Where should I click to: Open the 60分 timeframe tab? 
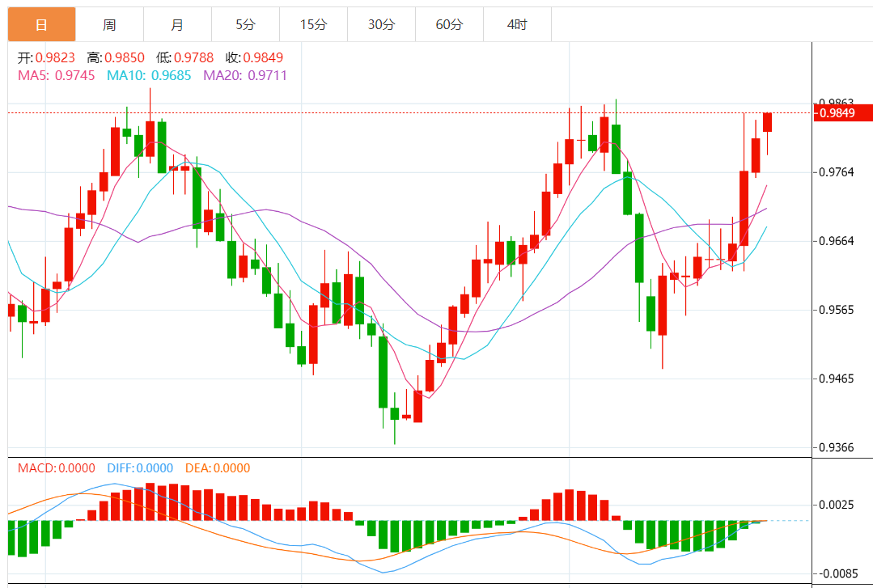pos(449,24)
